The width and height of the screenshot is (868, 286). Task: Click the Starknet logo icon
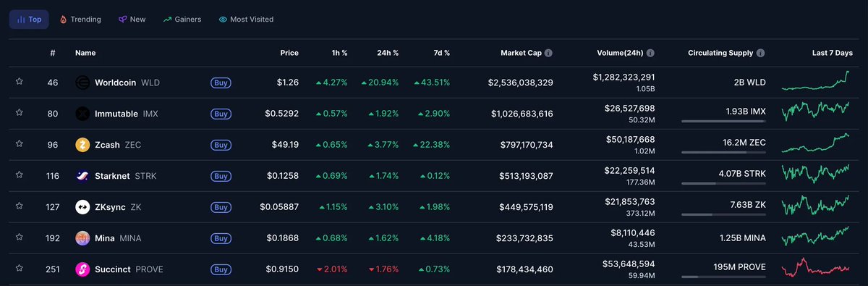coord(82,176)
